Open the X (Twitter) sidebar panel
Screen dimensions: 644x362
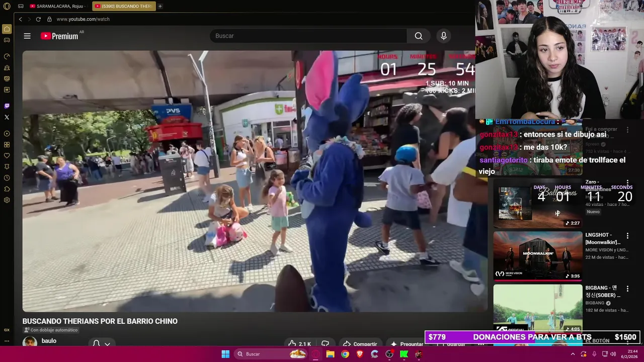point(7,117)
